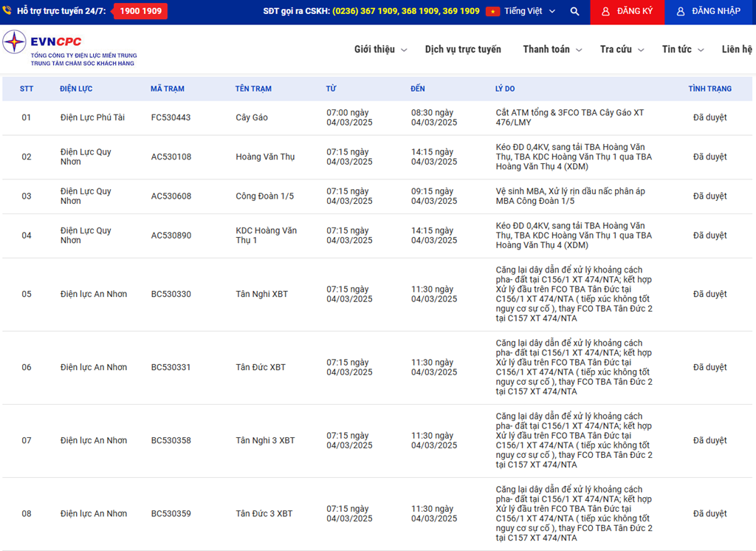The width and height of the screenshot is (756, 551).
Task: Expand the Tin tức menu
Action: 683,49
